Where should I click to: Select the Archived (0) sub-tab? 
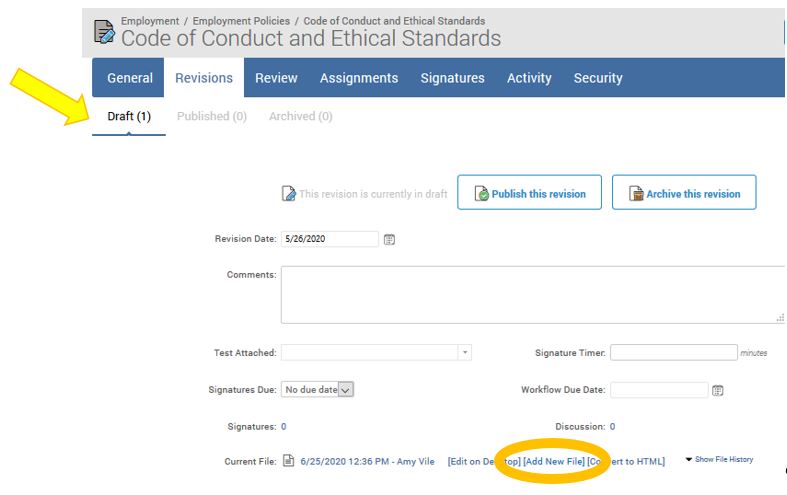pos(300,116)
